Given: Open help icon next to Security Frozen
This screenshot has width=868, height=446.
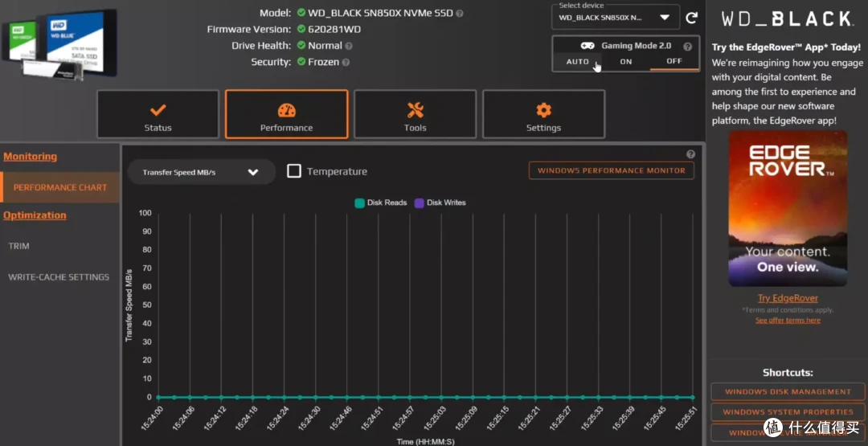Looking at the screenshot, I should coord(346,63).
